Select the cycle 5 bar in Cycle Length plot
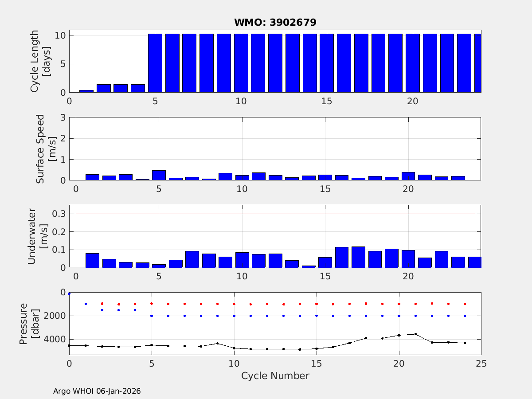Viewport: 532px width, 399px height. [x=155, y=63]
